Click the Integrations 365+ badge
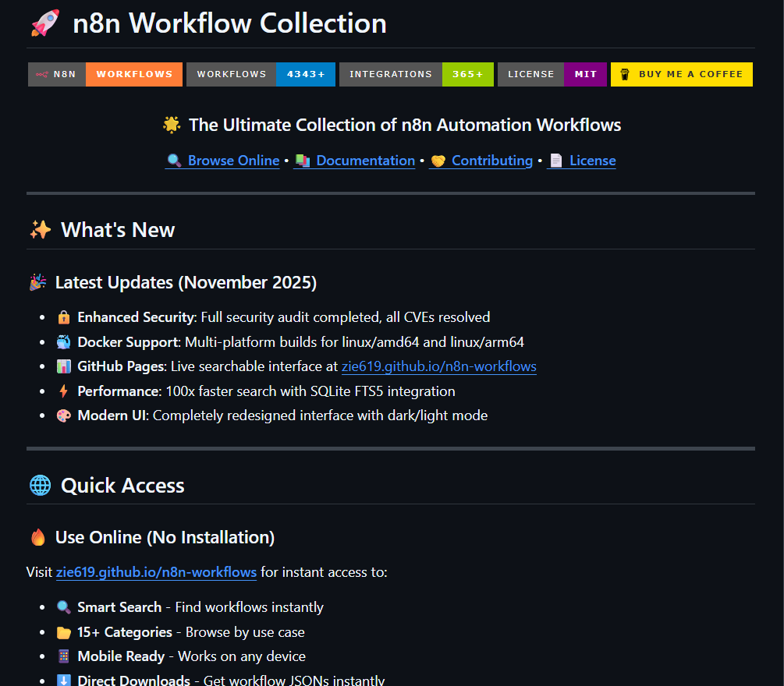The width and height of the screenshot is (784, 686). coord(416,74)
